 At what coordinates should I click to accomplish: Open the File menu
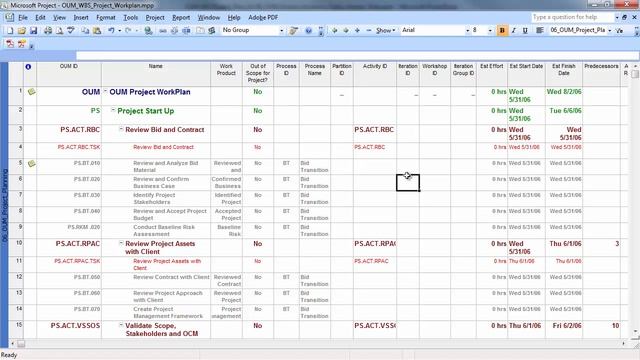pos(23,18)
